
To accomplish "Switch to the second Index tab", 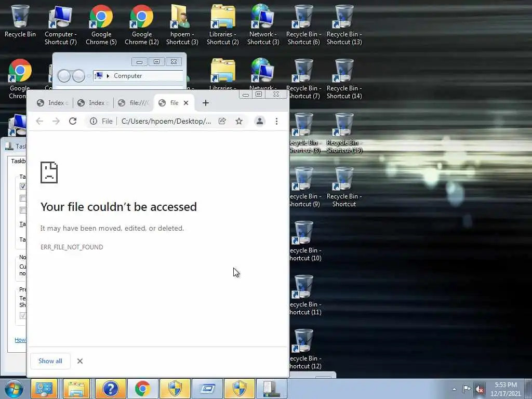I will [x=93, y=103].
